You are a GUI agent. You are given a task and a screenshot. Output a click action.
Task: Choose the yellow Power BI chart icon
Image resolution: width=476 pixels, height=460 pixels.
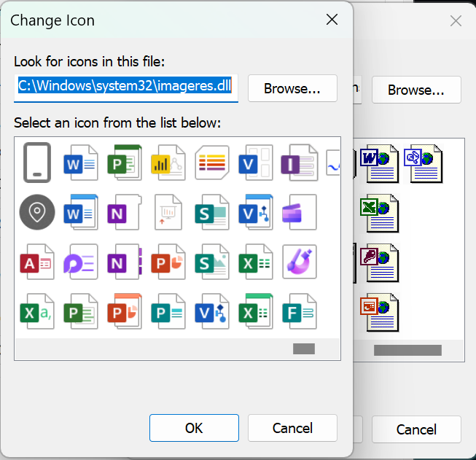coord(168,163)
